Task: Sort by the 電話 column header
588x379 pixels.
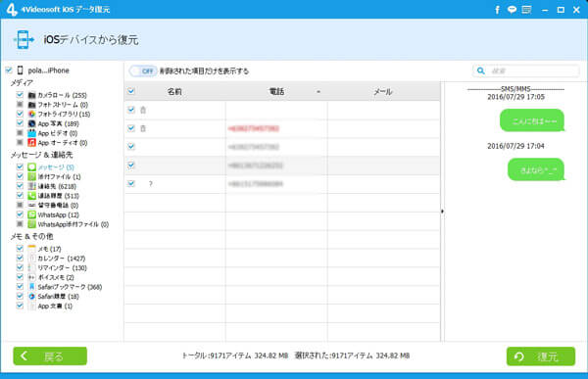Action: click(276, 91)
